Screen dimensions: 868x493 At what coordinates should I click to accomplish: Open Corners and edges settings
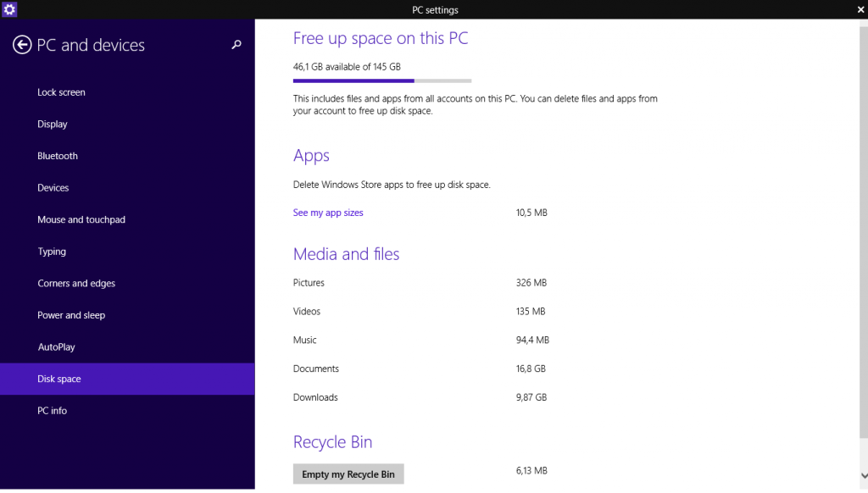click(76, 283)
